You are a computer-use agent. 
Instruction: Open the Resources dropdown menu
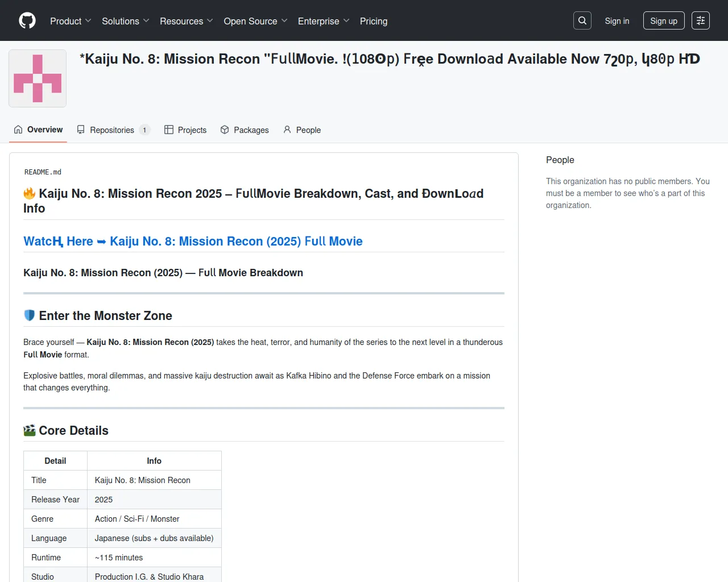pos(186,21)
